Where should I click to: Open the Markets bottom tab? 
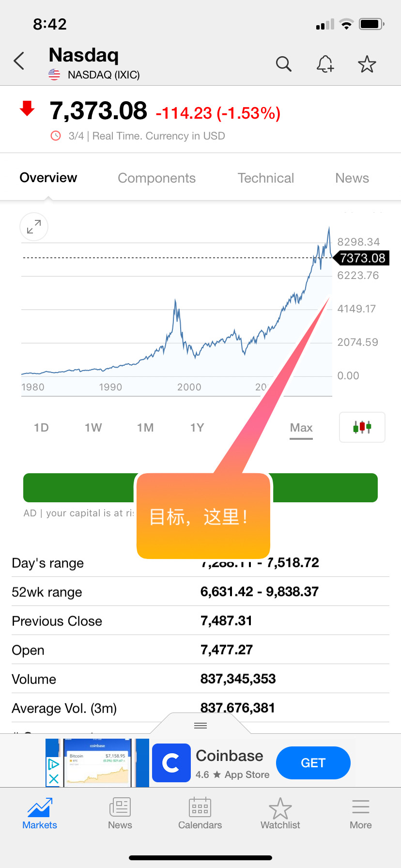coord(40,814)
